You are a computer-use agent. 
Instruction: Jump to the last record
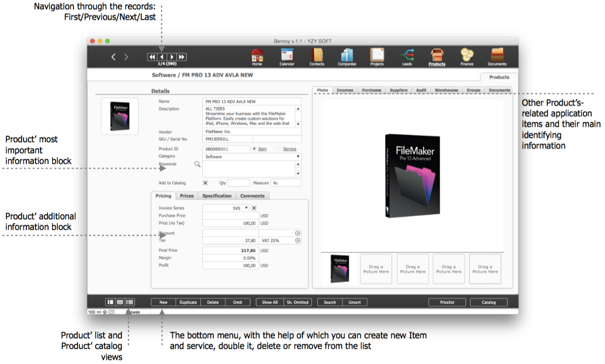182,57
